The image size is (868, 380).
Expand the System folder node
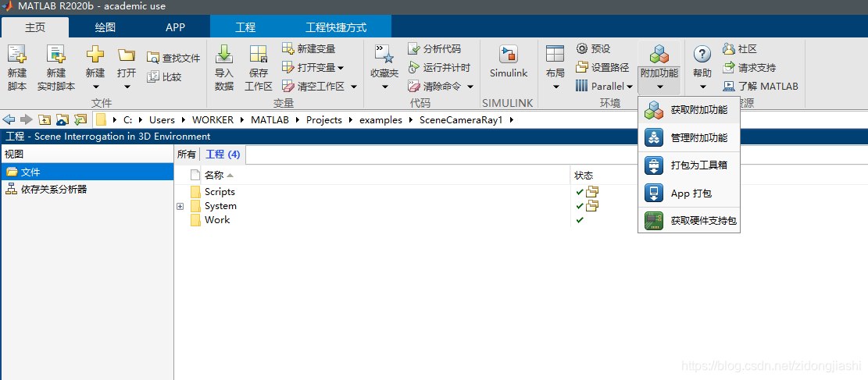[x=180, y=206]
